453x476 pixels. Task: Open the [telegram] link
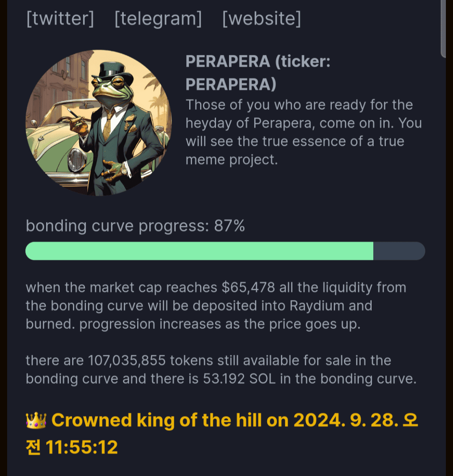coord(158,19)
